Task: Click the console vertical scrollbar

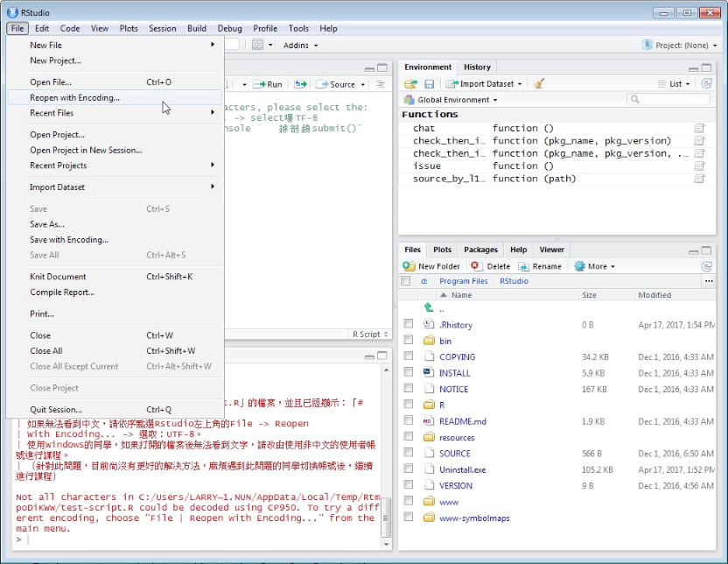Action: [x=386, y=456]
